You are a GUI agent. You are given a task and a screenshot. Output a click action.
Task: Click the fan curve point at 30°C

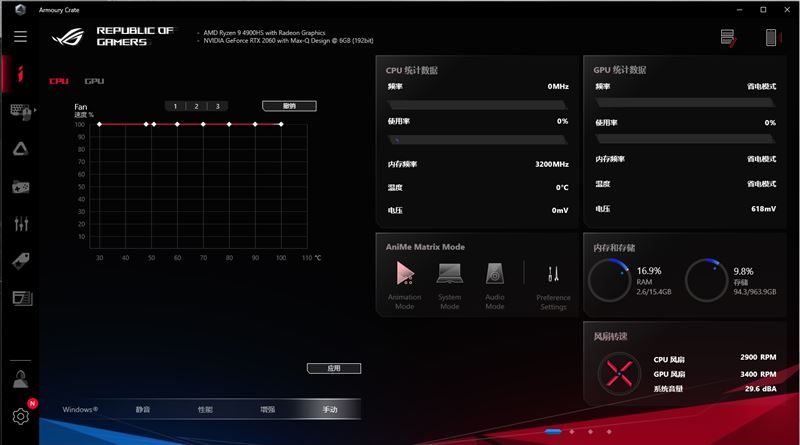pos(99,124)
